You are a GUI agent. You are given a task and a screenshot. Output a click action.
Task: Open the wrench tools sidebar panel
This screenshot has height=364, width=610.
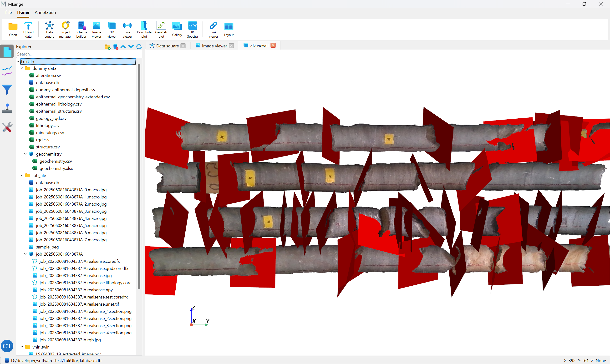click(x=7, y=127)
